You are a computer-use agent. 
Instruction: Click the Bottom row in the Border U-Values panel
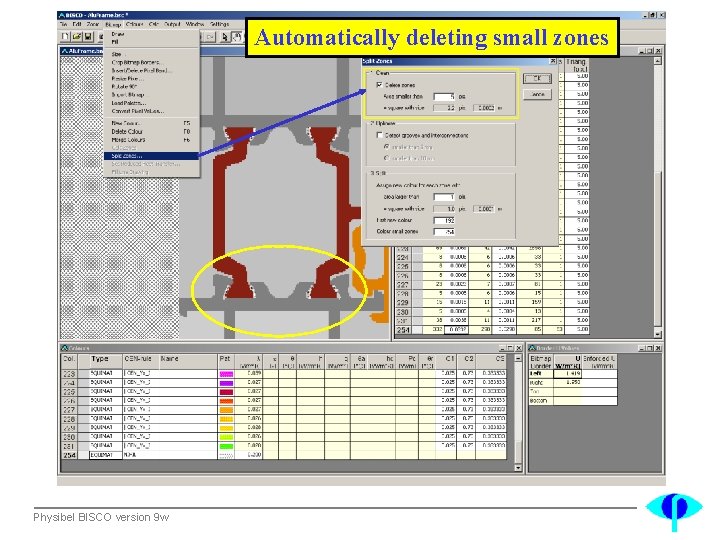[x=573, y=400]
